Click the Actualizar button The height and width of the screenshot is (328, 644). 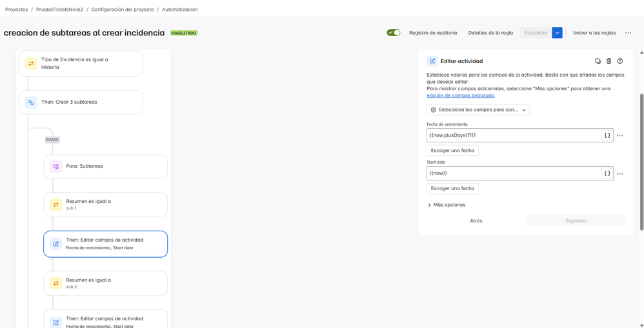coord(536,33)
